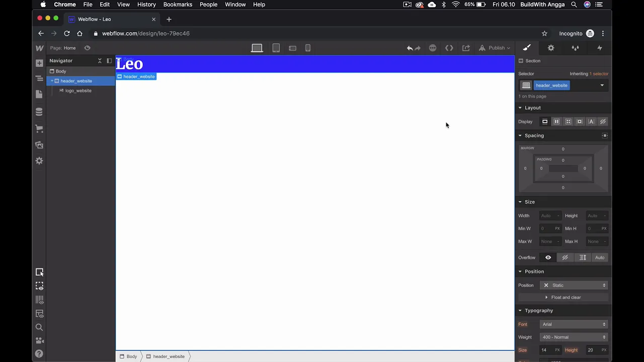The image size is (644, 362).
Task: Open the Weight dropdown 400 - Normal
Action: coord(574,337)
